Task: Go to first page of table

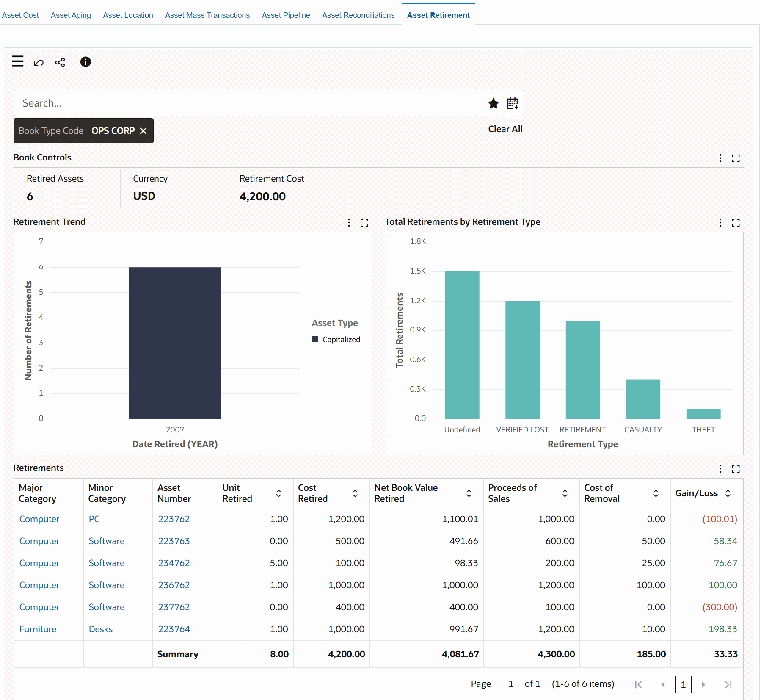Action: [x=639, y=684]
